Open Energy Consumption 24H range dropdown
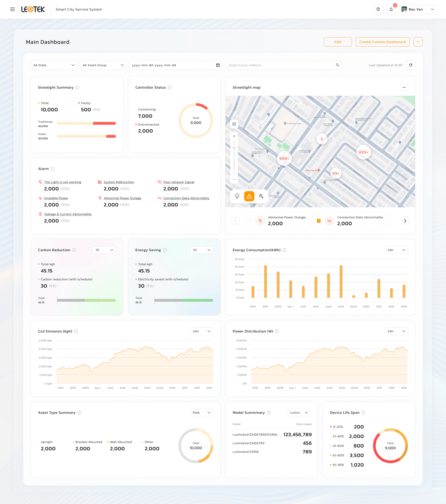This screenshot has width=446, height=504. pos(396,250)
